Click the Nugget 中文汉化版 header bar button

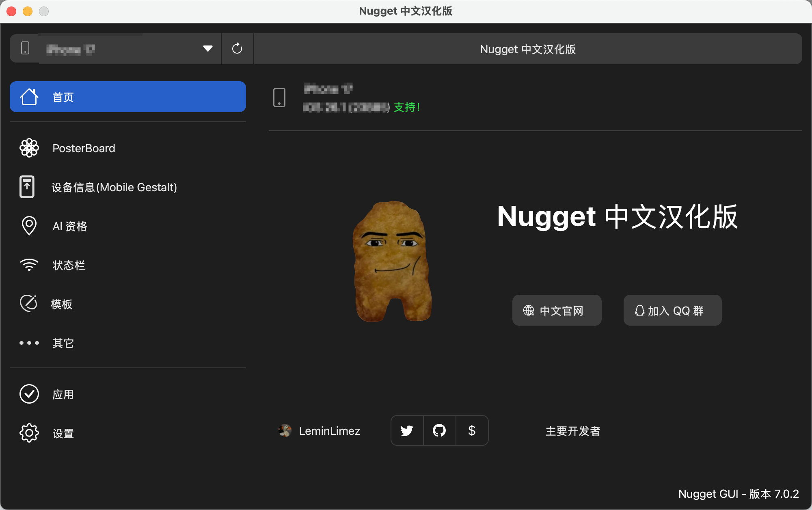click(x=528, y=49)
